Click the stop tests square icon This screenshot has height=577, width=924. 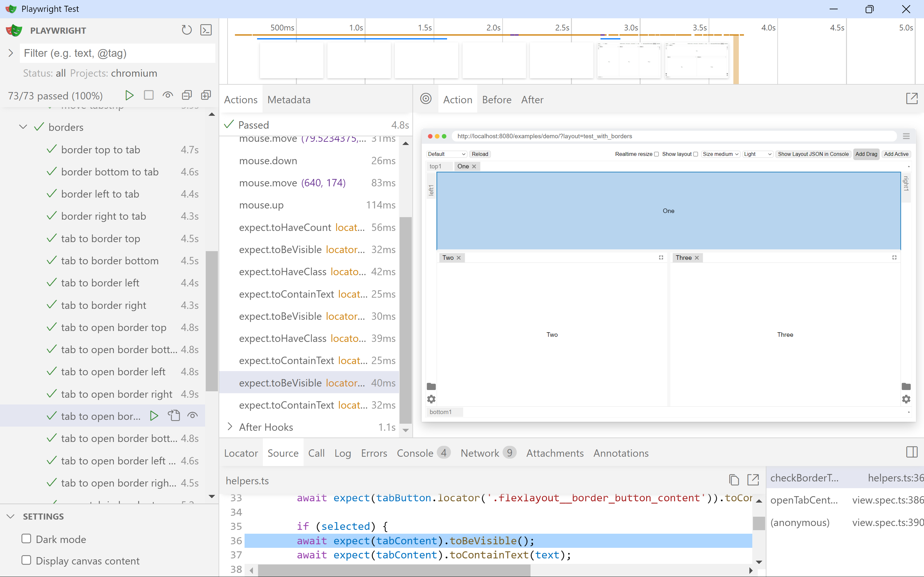pyautogui.click(x=149, y=95)
